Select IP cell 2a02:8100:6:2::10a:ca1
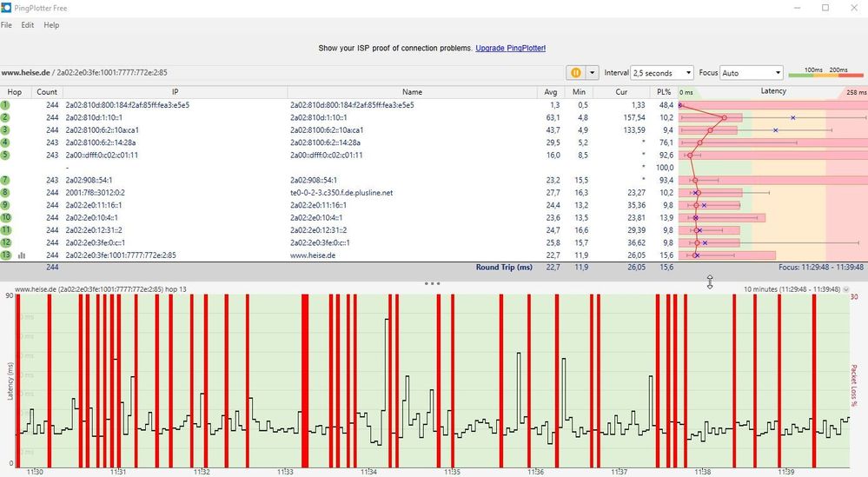 click(103, 130)
